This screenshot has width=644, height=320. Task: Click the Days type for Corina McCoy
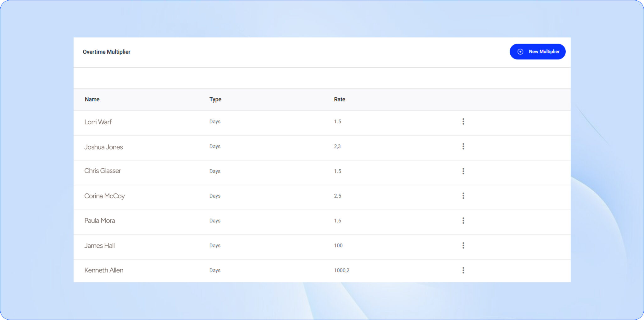pos(215,196)
